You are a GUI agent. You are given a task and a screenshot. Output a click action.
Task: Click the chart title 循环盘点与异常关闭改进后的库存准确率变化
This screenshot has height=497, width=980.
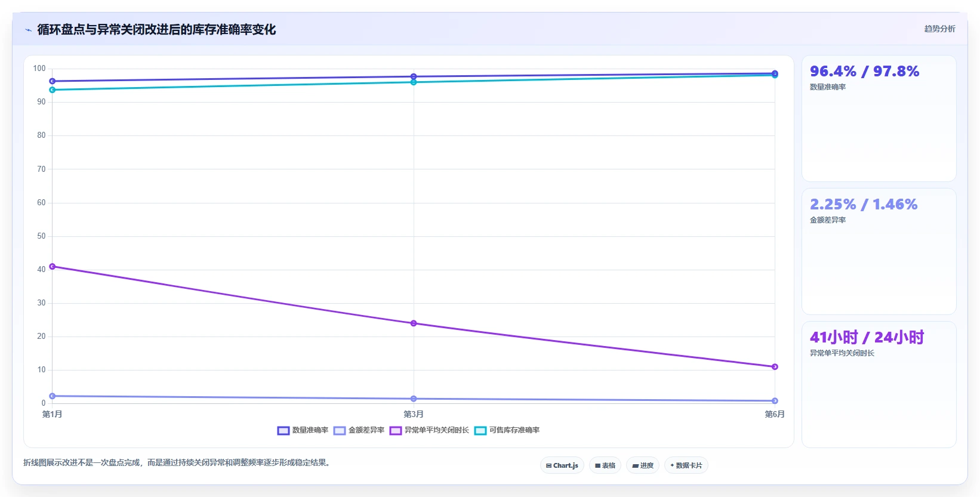[156, 30]
